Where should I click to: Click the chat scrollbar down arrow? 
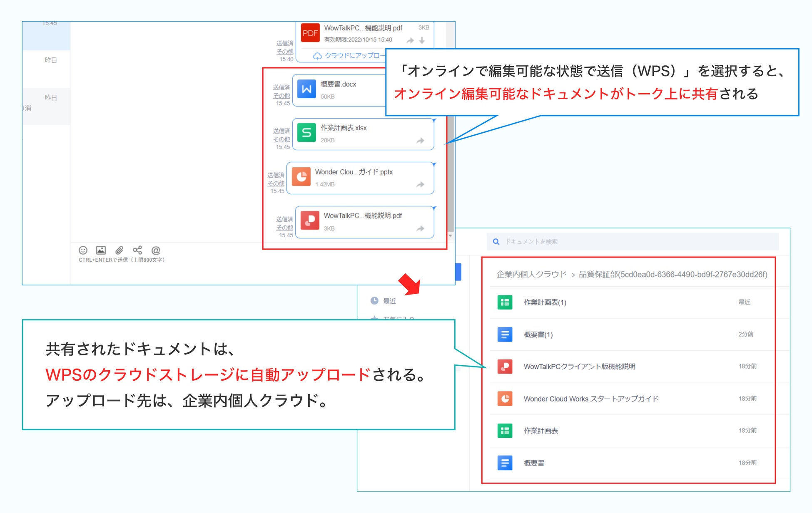[x=450, y=236]
